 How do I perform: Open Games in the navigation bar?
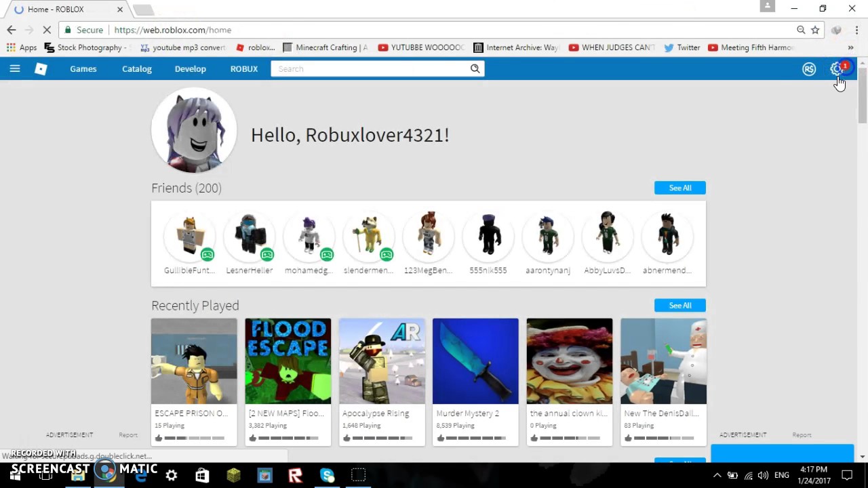[83, 68]
